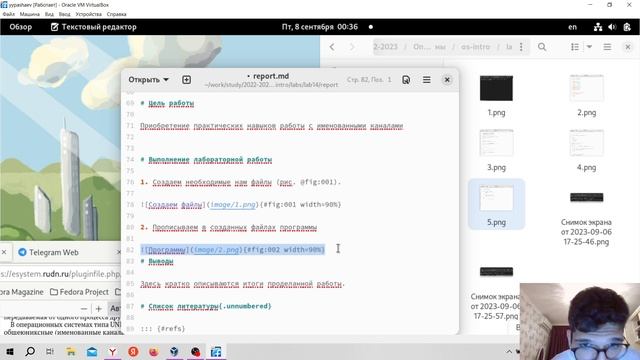Select the 1.png thumbnail
Screen dimensions: 640x360
pyautogui.click(x=496, y=88)
